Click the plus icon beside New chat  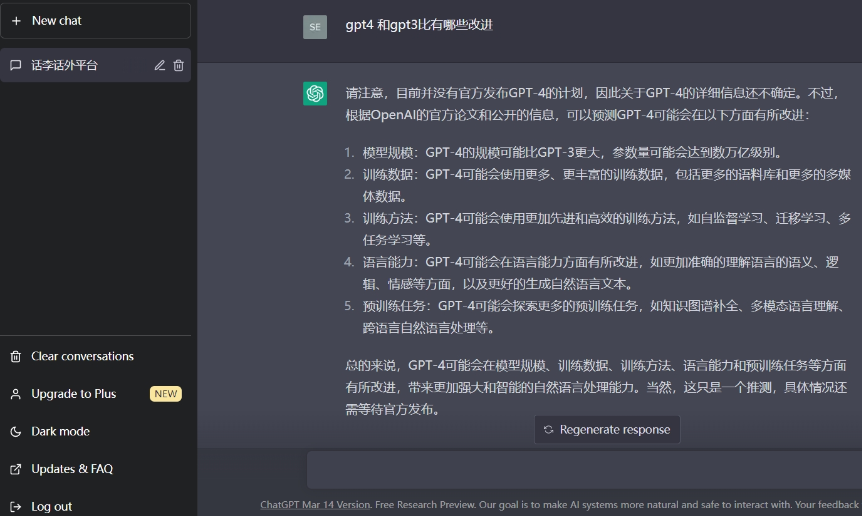tap(16, 21)
